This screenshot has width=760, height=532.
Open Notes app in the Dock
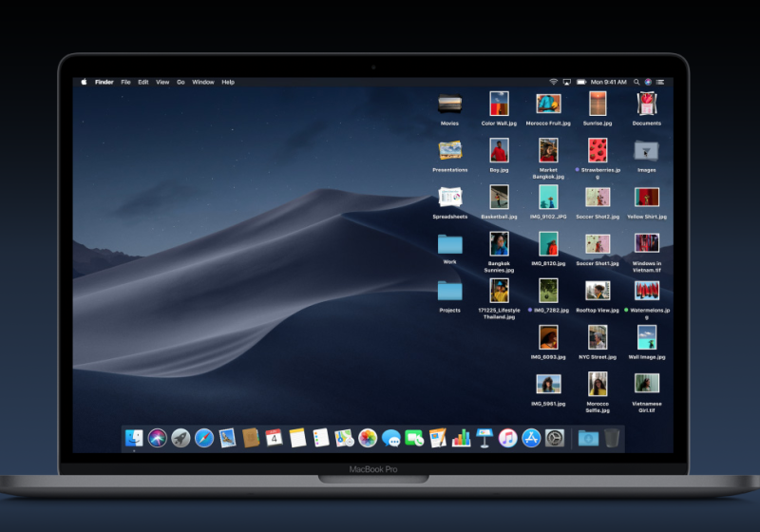[297, 438]
